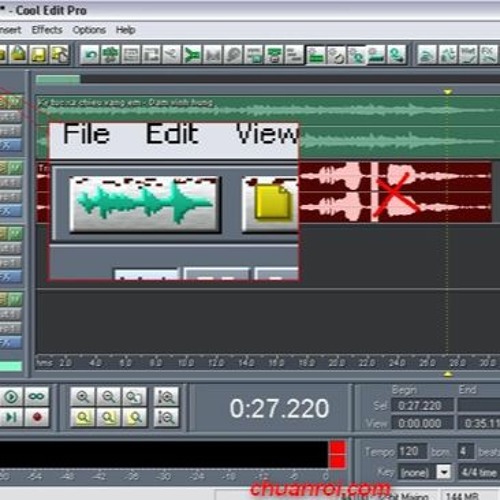Click the open-folder toolbar icon

(x=19, y=54)
